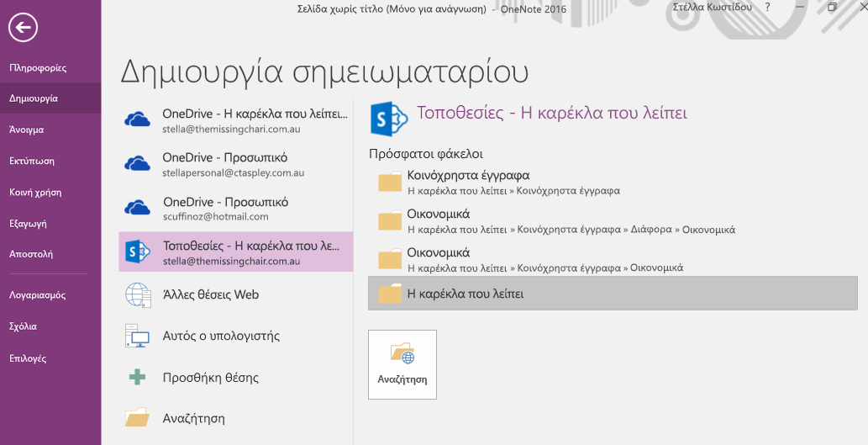Click cloud icon for scuffinoz@hotmail.com OneDrive
This screenshot has height=445, width=868.
137,208
